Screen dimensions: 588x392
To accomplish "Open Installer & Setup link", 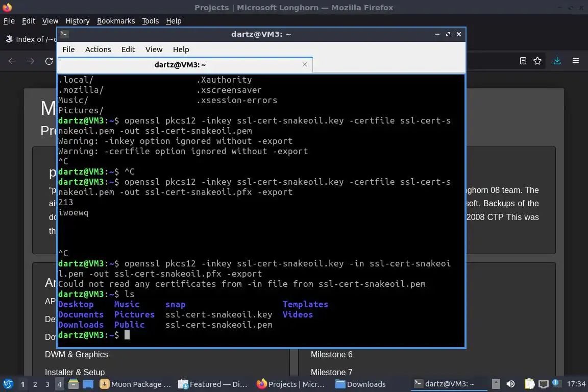I will click(x=75, y=372).
